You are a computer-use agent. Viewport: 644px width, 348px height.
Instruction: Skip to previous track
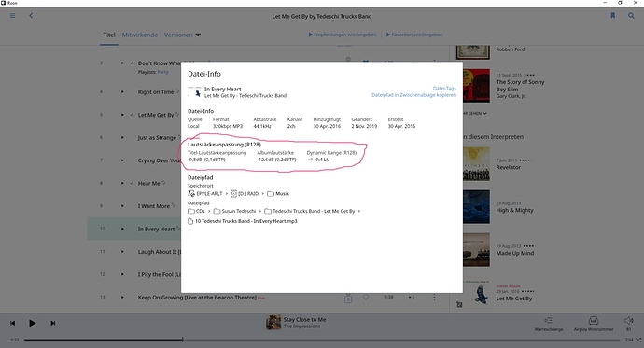click(x=13, y=324)
